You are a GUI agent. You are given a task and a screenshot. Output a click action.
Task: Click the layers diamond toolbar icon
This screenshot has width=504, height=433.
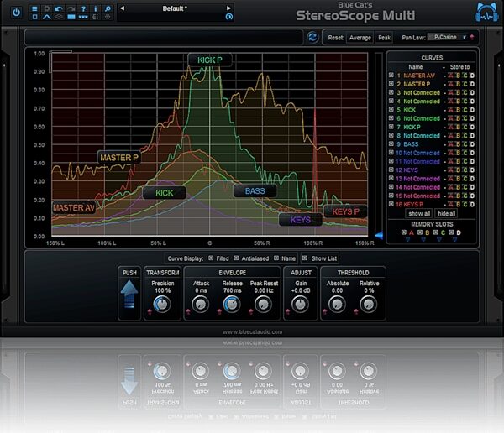coord(59,17)
